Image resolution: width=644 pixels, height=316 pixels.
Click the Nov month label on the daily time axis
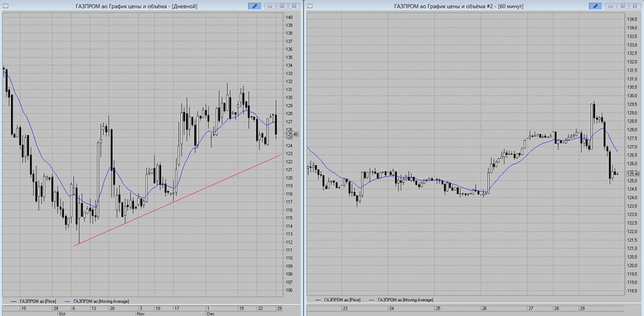click(140, 313)
